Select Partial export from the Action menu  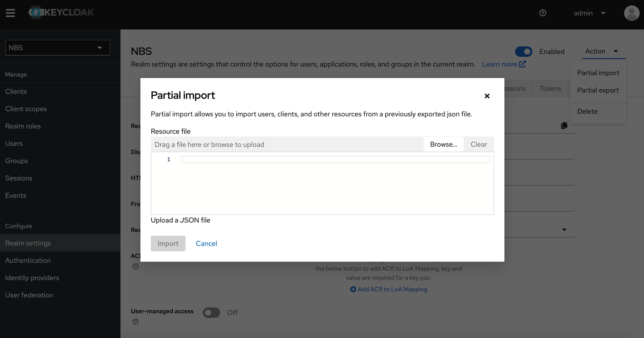pyautogui.click(x=597, y=90)
